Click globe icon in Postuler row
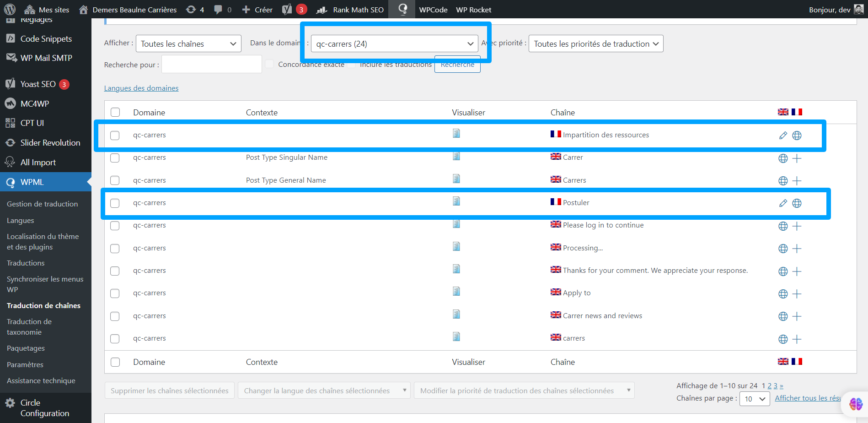The width and height of the screenshot is (868, 423). (797, 203)
